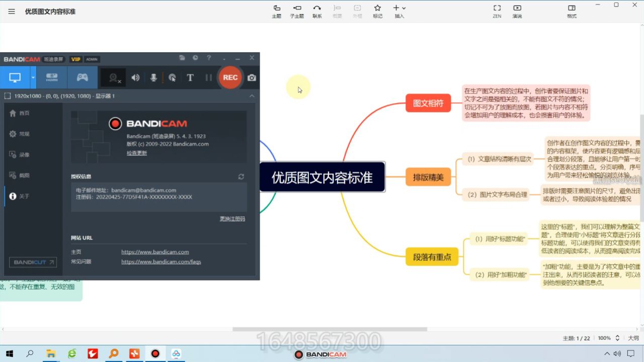644x362 pixels.
Task: Select game recording mode in Bandicam
Action: tap(83, 77)
